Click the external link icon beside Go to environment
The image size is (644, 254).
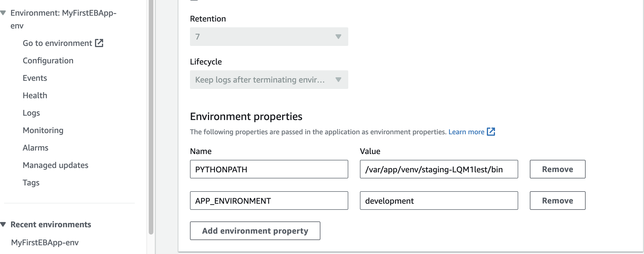(x=99, y=43)
